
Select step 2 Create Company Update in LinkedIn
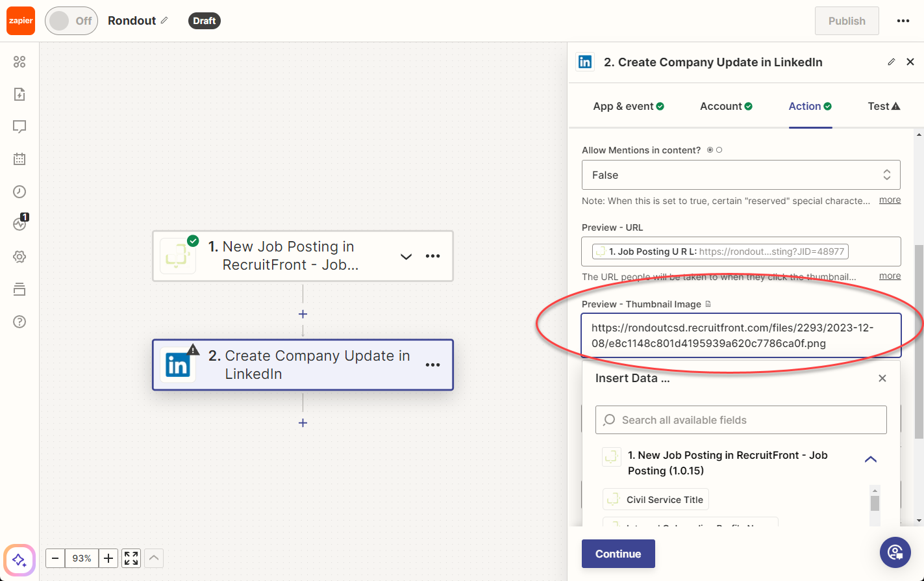coord(303,365)
